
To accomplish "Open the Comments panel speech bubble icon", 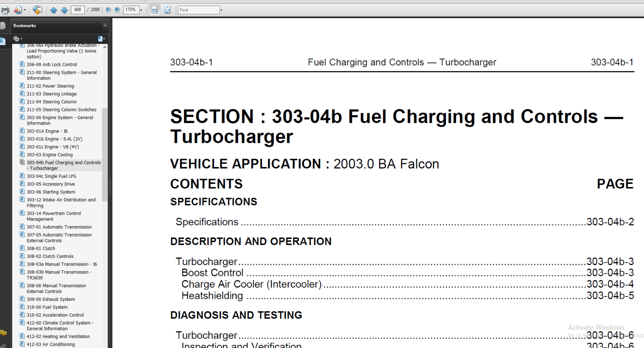I will (3, 333).
